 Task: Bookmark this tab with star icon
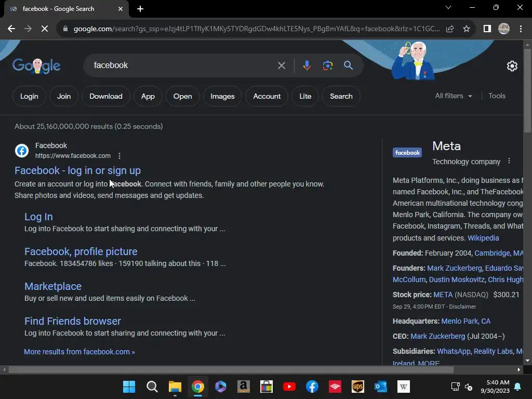[x=467, y=29]
